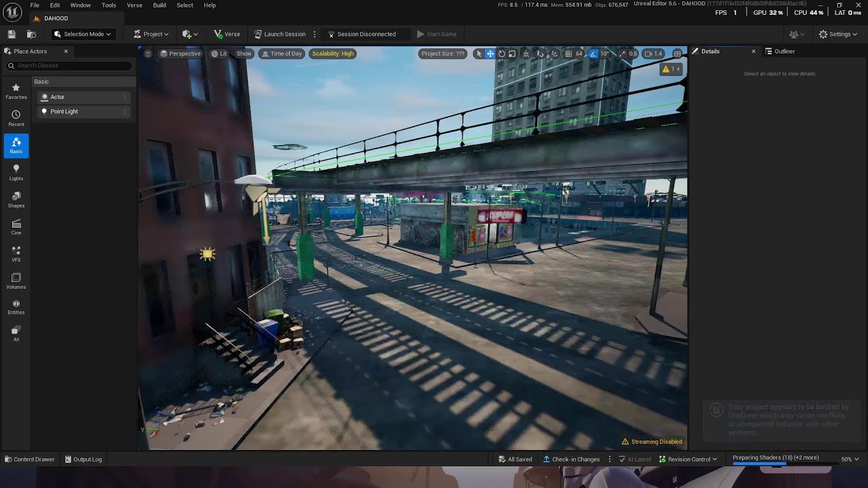Close the Place Actors panel
The image size is (868, 488).
coord(66,52)
